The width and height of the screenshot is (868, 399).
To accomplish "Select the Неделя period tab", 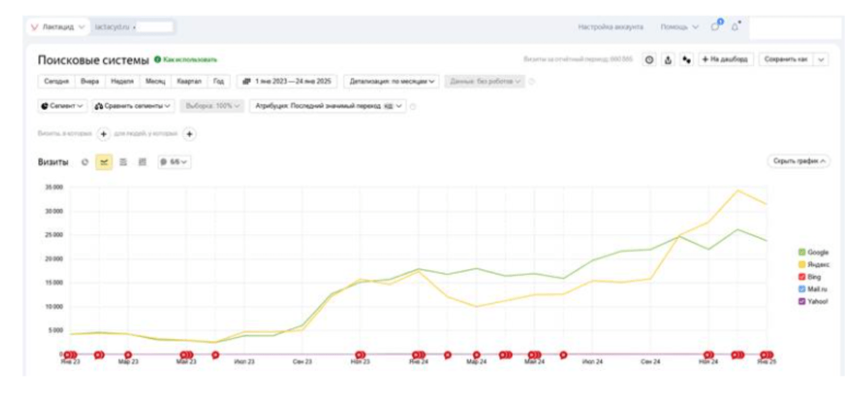I will pos(121,81).
